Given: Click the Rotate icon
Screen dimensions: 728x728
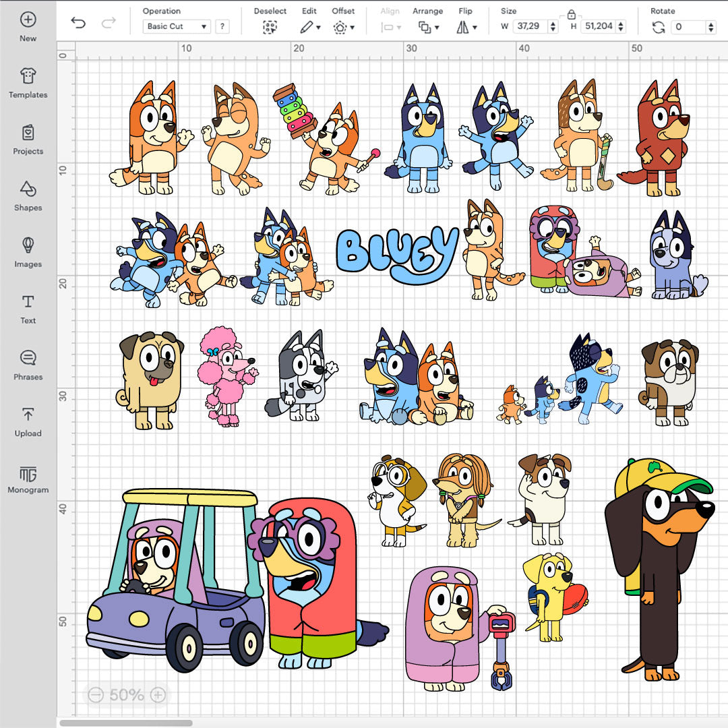Looking at the screenshot, I should coord(659,28).
